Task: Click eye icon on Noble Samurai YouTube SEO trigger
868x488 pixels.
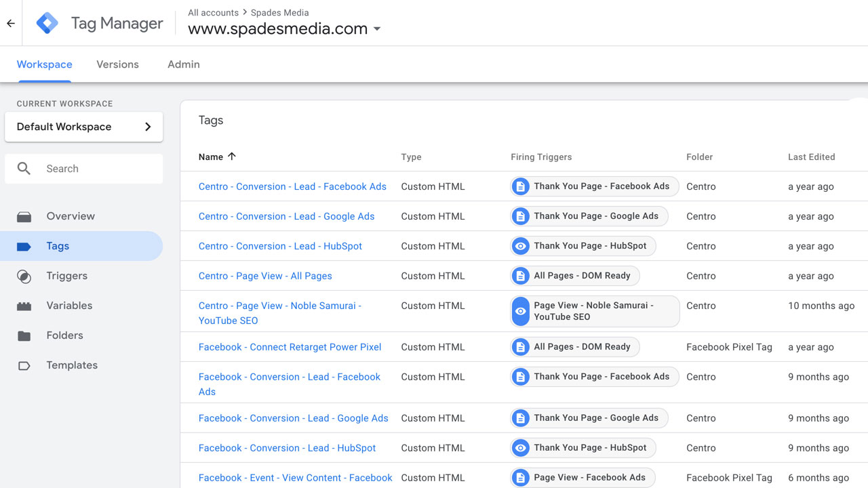Action: pos(521,311)
